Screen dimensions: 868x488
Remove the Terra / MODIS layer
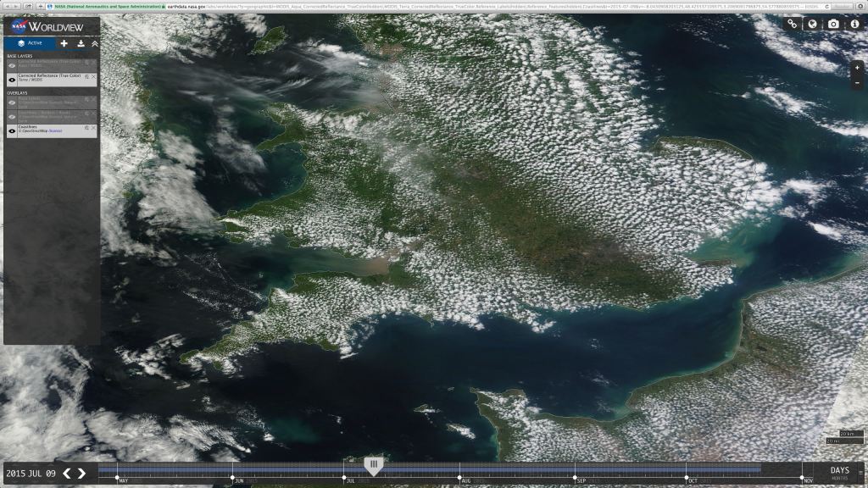pyautogui.click(x=93, y=77)
